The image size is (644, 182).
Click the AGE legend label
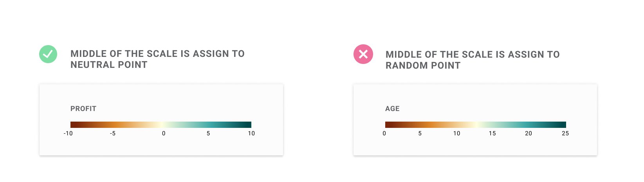pos(392,109)
